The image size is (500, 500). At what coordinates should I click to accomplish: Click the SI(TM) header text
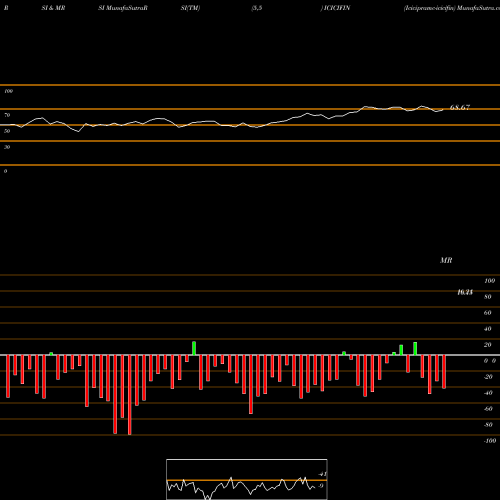[190, 8]
